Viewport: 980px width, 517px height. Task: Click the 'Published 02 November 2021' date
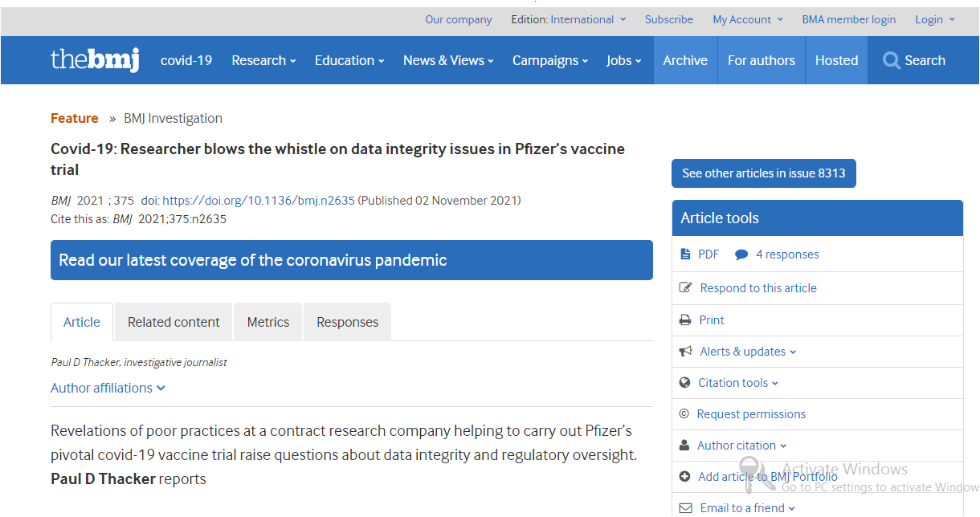click(x=439, y=201)
